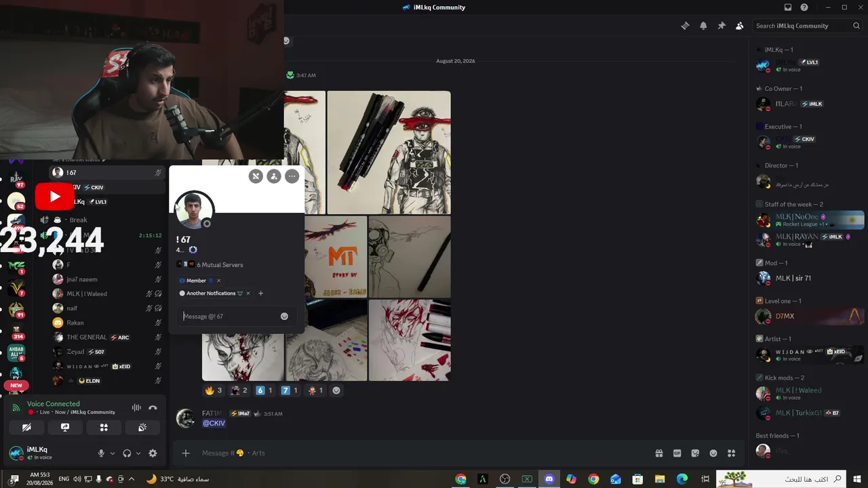Remove the Another Notfications role
Image resolution: width=868 pixels, height=488 pixels.
click(248, 293)
